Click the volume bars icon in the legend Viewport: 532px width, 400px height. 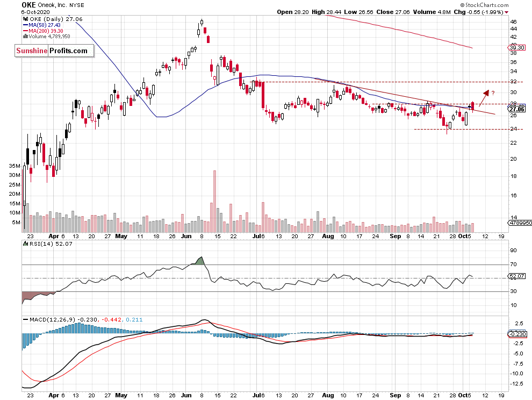tap(25, 37)
